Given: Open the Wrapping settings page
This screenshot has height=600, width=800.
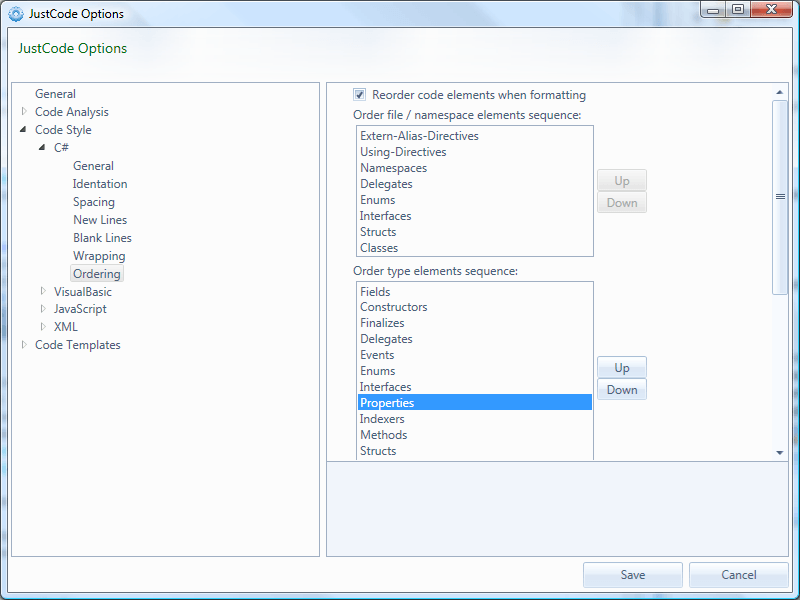Looking at the screenshot, I should (99, 256).
